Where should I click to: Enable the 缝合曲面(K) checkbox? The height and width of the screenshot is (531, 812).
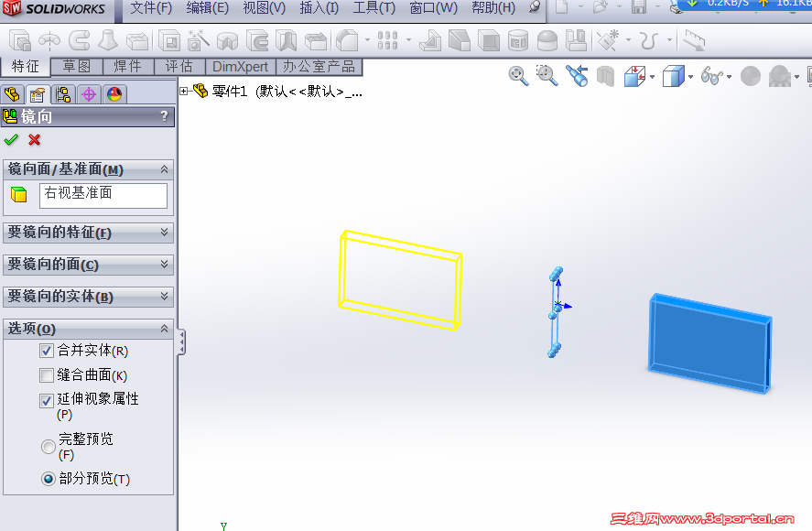coord(47,375)
